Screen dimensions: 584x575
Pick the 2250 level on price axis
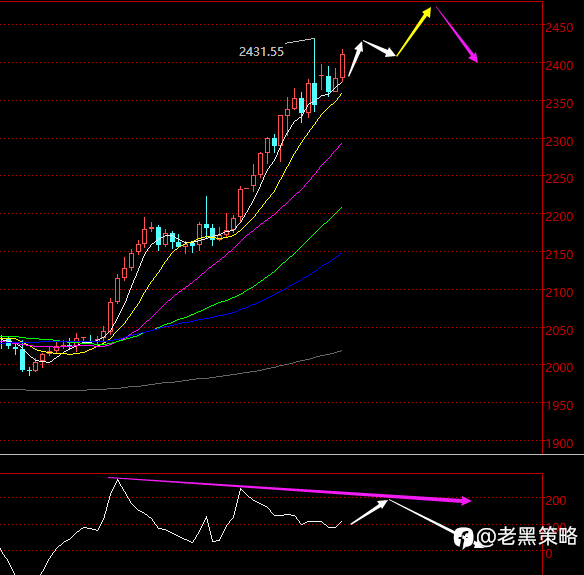click(x=559, y=179)
